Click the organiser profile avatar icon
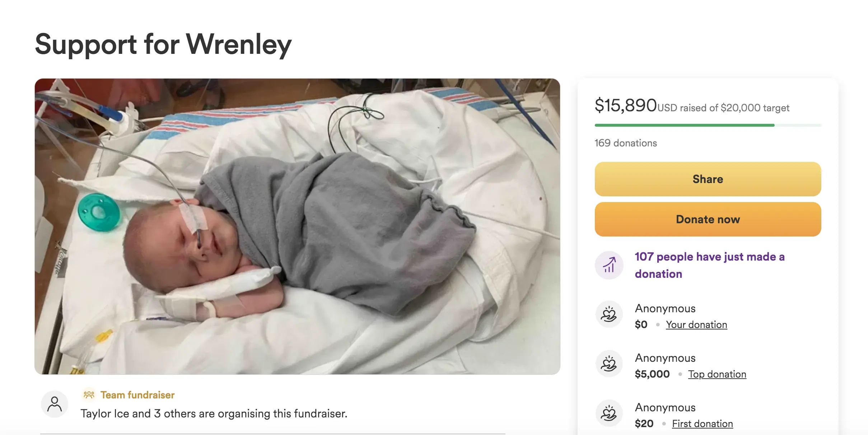This screenshot has height=435, width=868. point(55,404)
